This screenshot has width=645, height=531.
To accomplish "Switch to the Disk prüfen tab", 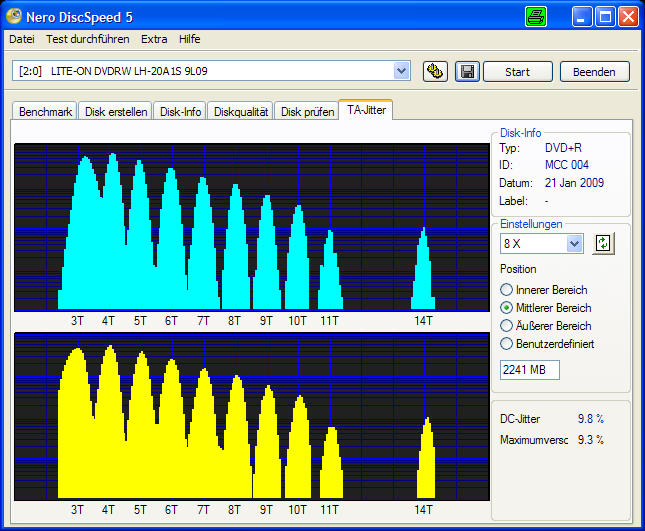I will point(307,111).
